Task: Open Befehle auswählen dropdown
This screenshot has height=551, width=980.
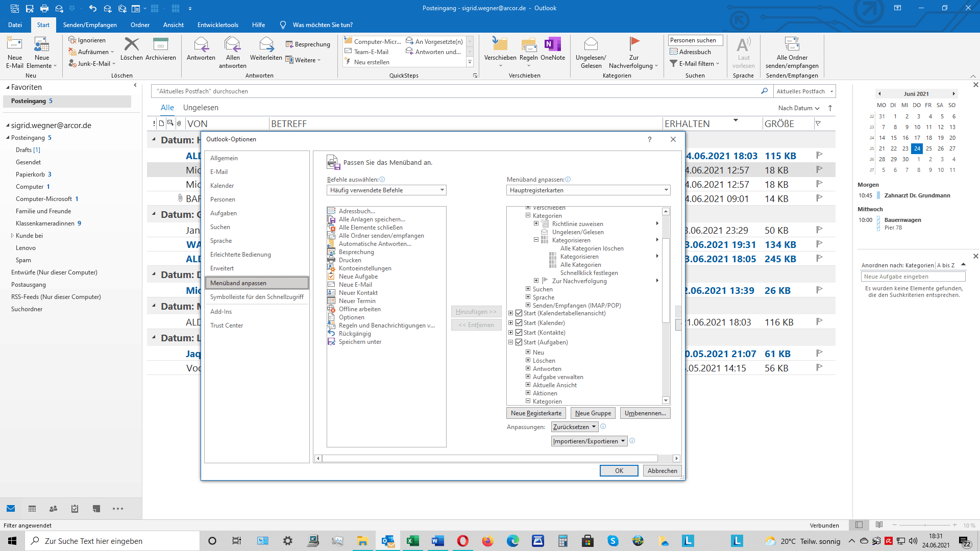Action: pos(386,190)
